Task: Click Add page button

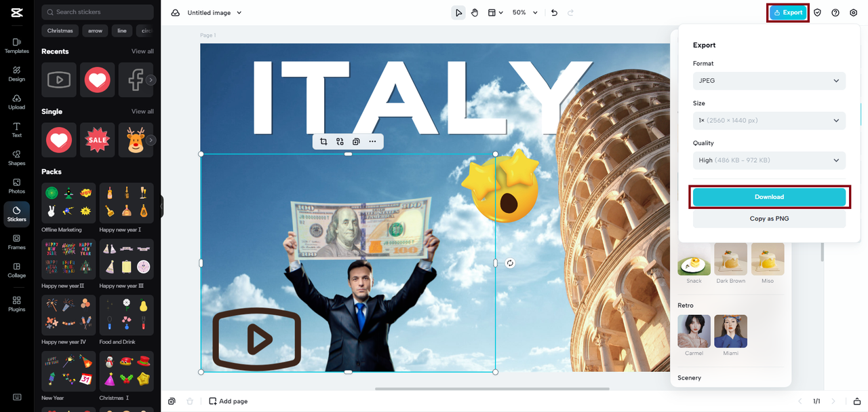Action: point(228,401)
